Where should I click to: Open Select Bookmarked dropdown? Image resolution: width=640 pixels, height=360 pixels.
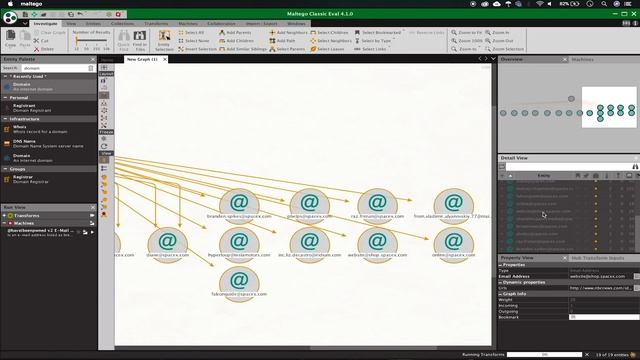[x=379, y=33]
